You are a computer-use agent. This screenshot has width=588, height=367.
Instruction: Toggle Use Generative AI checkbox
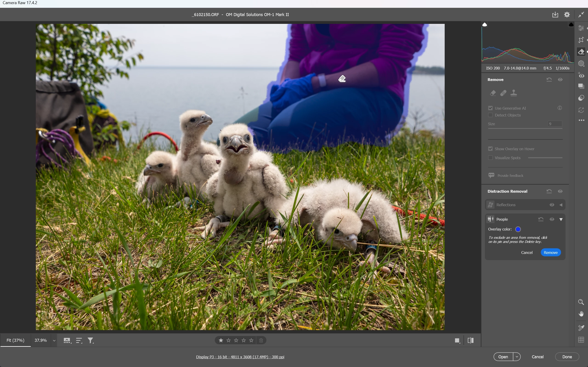click(x=490, y=108)
